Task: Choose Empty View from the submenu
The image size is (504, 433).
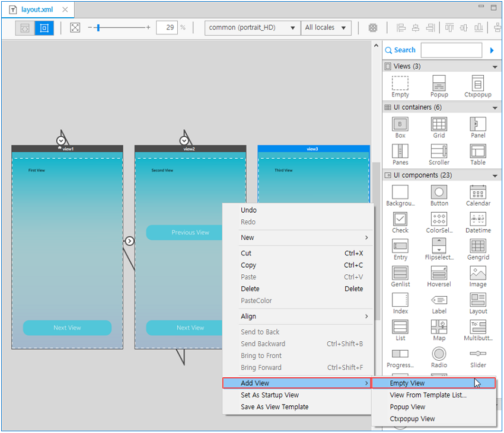Action: tap(407, 383)
